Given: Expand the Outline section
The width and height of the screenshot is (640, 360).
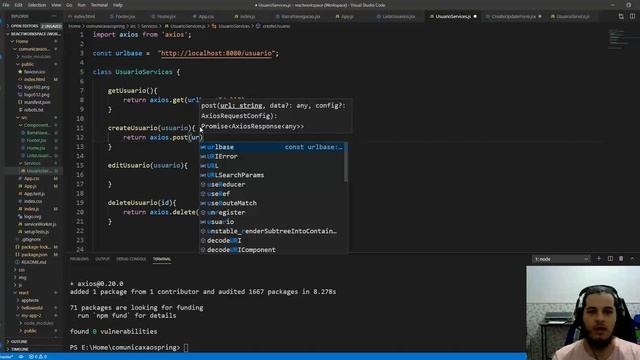Looking at the screenshot, I should coord(34,342).
